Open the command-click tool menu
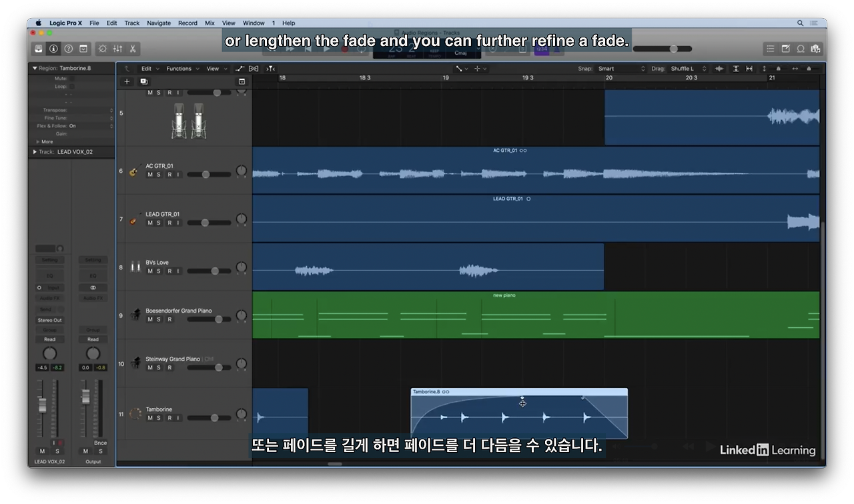 pyautogui.click(x=480, y=69)
